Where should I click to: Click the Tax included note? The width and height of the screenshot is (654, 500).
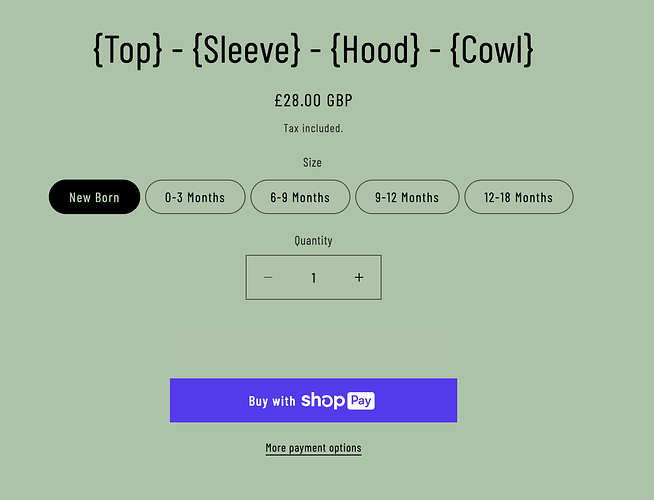313,128
